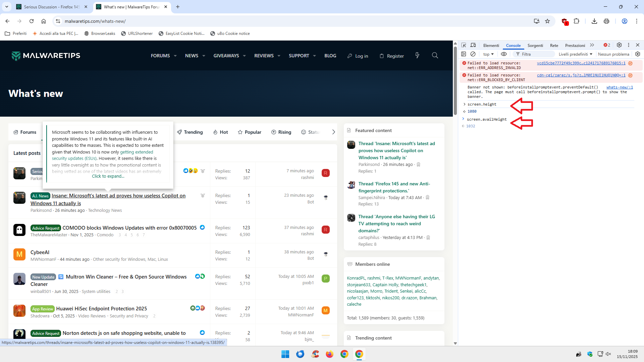The image size is (644, 362).
Task: Select the Popular tab
Action: point(249,132)
